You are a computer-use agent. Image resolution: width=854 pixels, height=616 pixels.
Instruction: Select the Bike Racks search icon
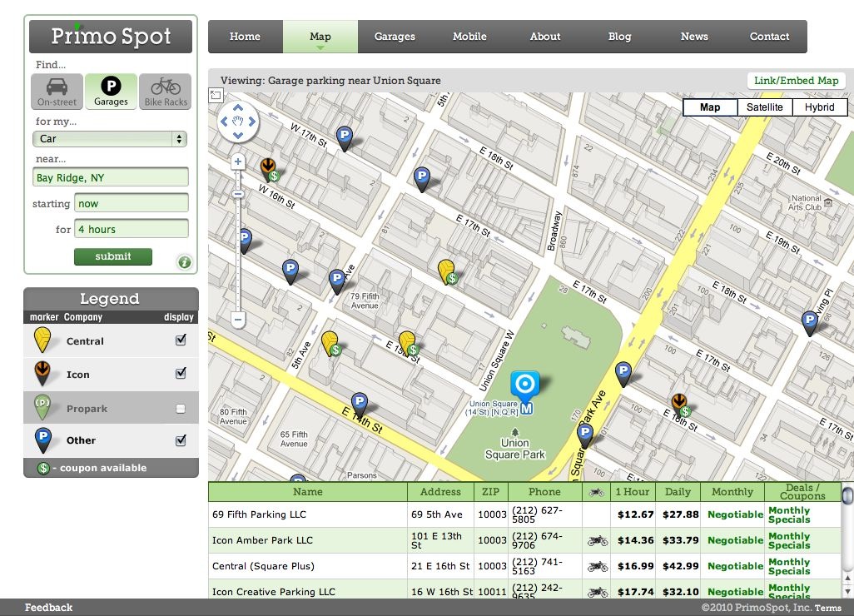tap(165, 91)
